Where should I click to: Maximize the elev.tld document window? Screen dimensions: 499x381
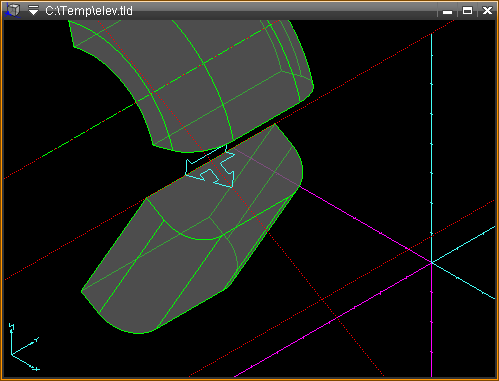tap(467, 11)
